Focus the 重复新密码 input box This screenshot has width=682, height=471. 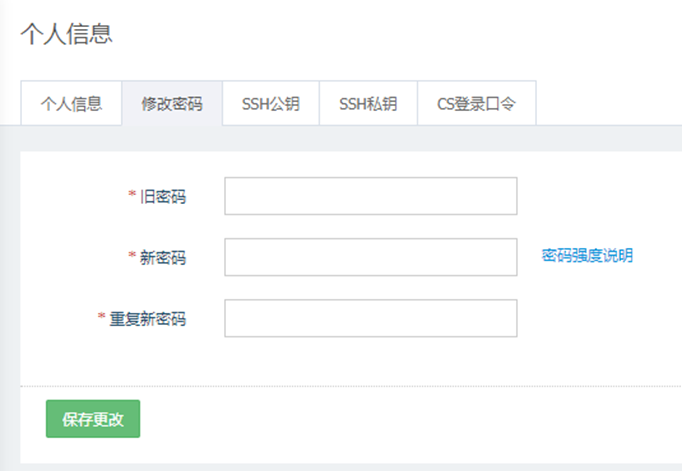click(x=370, y=318)
